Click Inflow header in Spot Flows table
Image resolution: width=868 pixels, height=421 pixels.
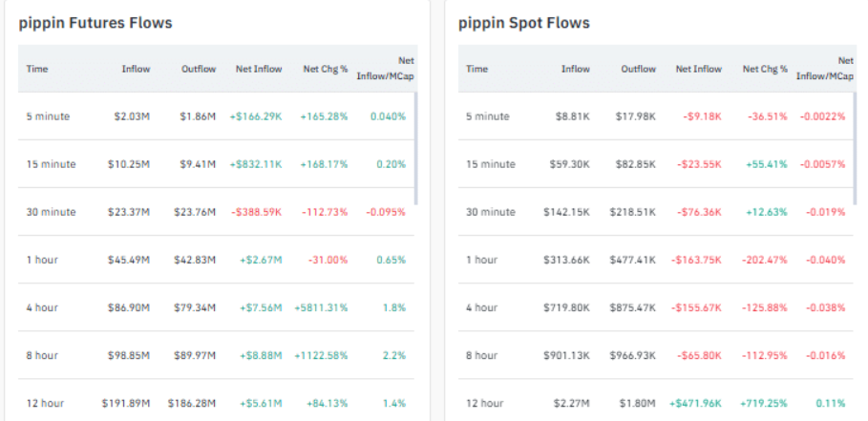click(x=575, y=69)
